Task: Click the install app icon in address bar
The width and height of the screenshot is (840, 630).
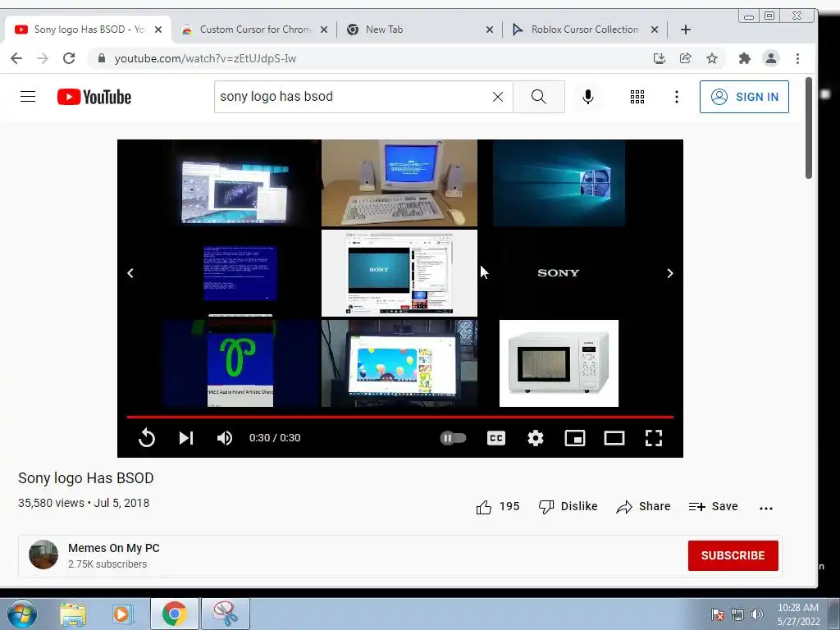Action: point(660,58)
